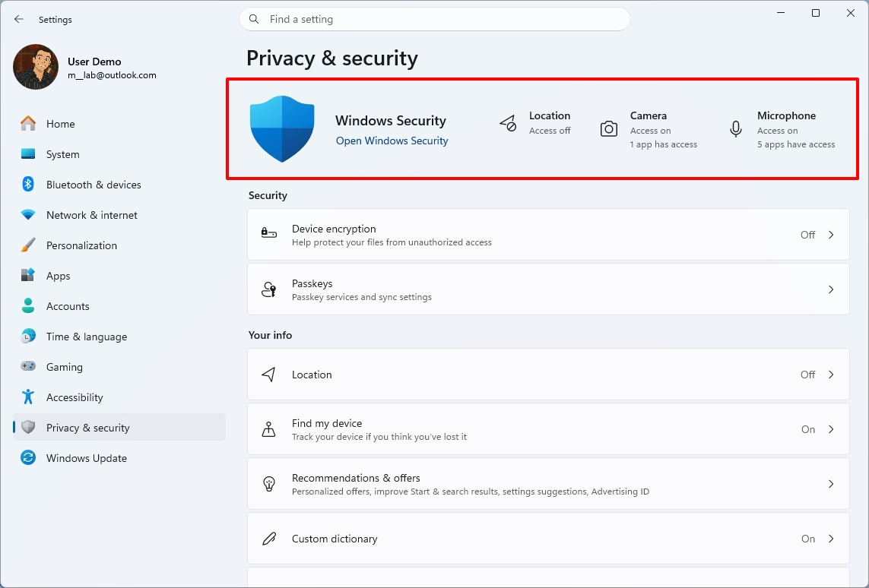Click the Find a setting search box
The height and width of the screenshot is (588, 869).
(435, 20)
